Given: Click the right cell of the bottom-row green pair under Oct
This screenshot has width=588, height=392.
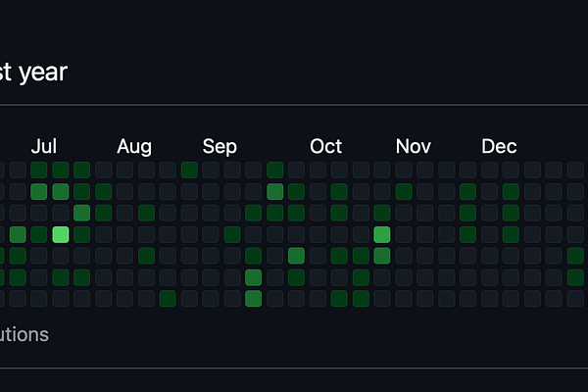Looking at the screenshot, I should coord(361,299).
